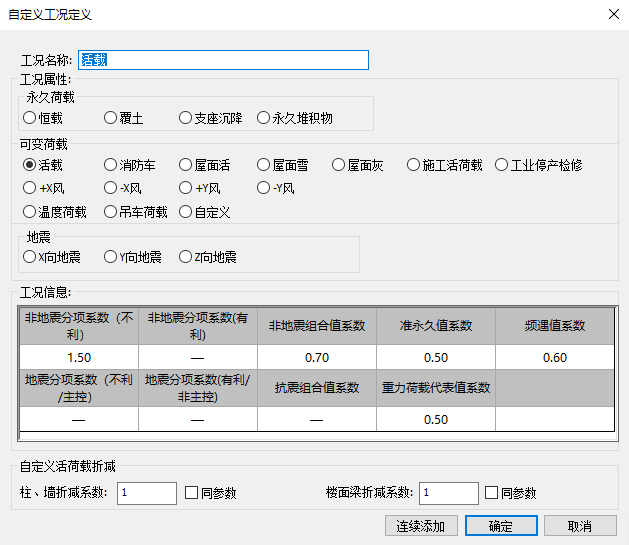Confirm with the 确定 button

[500, 526]
